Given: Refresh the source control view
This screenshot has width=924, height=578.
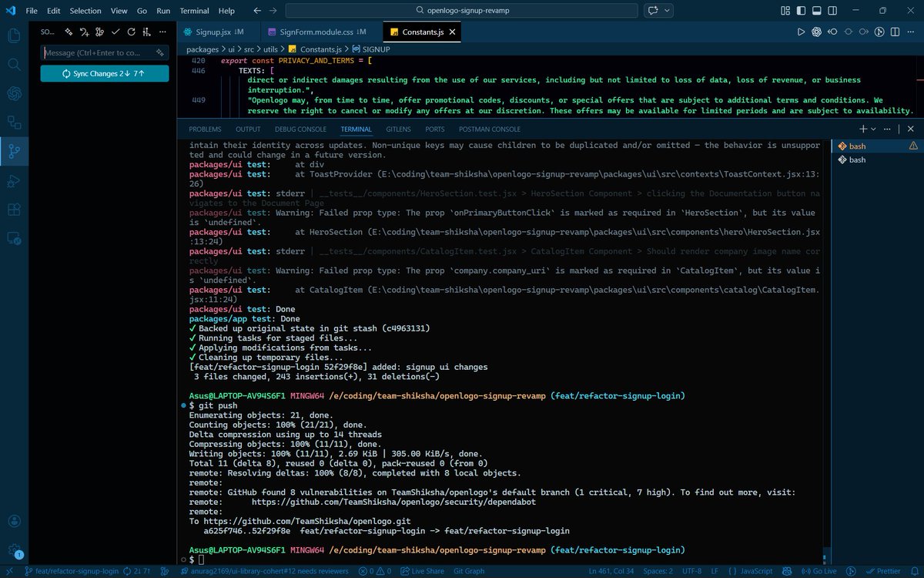Looking at the screenshot, I should click(x=131, y=32).
